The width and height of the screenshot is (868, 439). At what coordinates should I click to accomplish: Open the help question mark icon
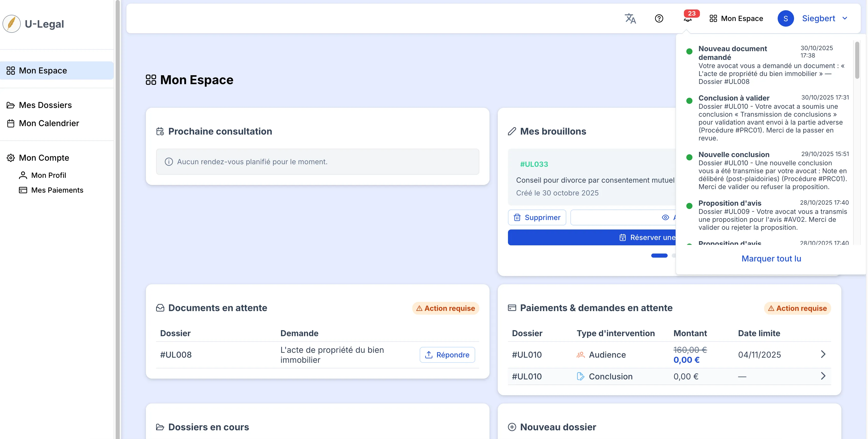coord(659,18)
